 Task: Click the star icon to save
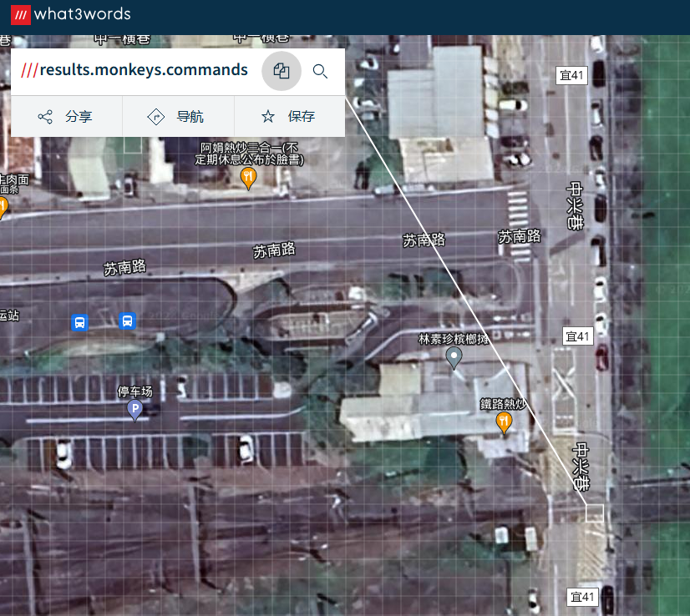point(267,117)
